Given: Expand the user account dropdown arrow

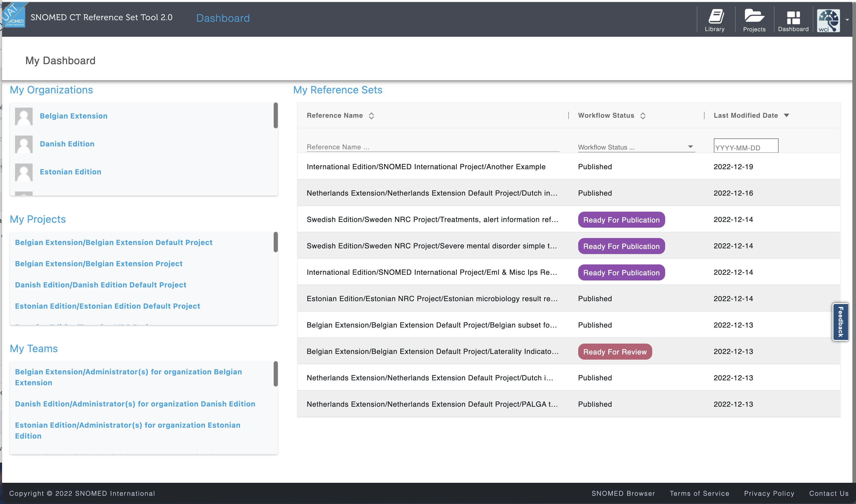Looking at the screenshot, I should tap(847, 20).
